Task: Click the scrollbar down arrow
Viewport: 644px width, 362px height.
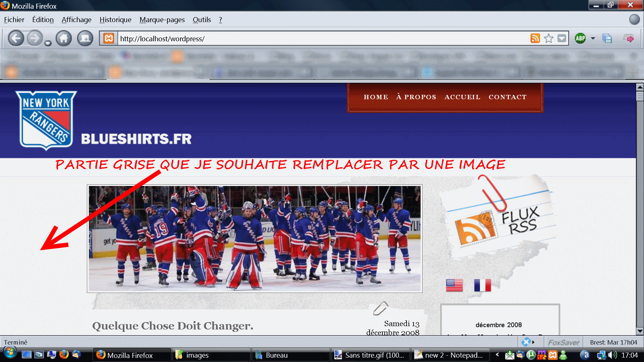Action: point(640,331)
